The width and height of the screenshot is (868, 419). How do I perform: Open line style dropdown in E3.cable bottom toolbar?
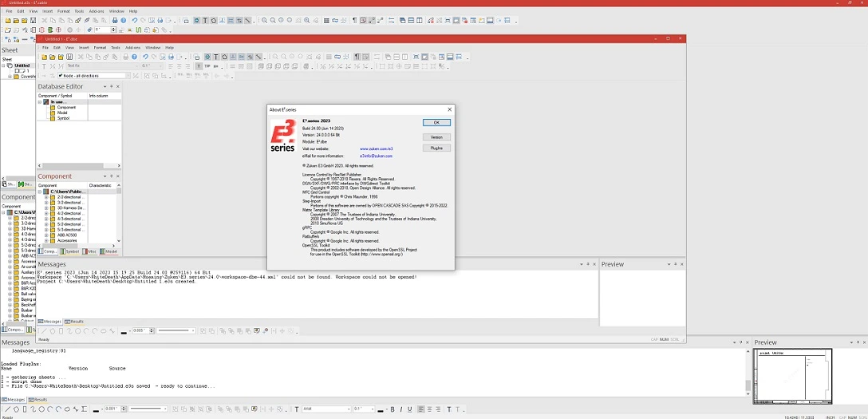[165, 409]
